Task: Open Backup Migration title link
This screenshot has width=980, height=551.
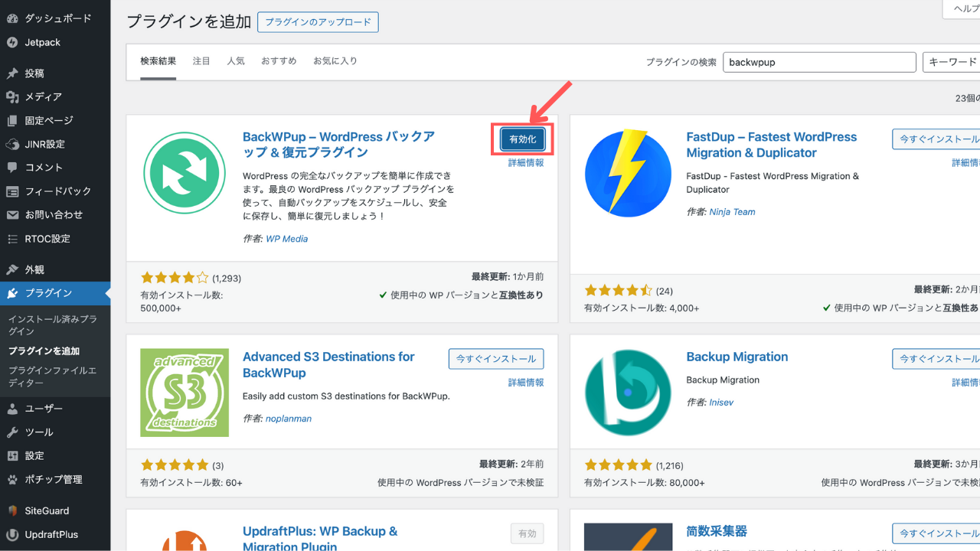Action: click(737, 357)
